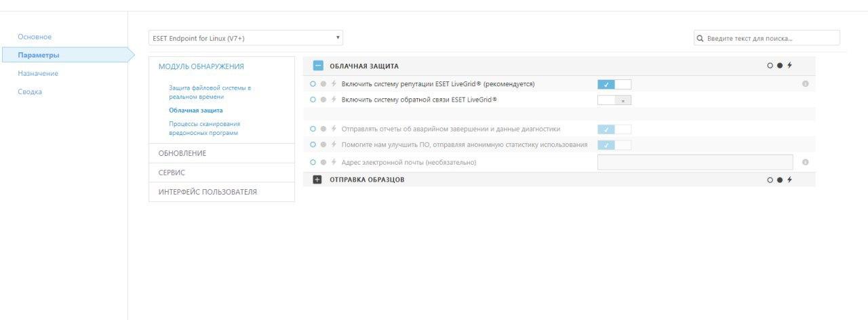Click filled dot icon on LiveGrid reputation system row

click(x=323, y=84)
